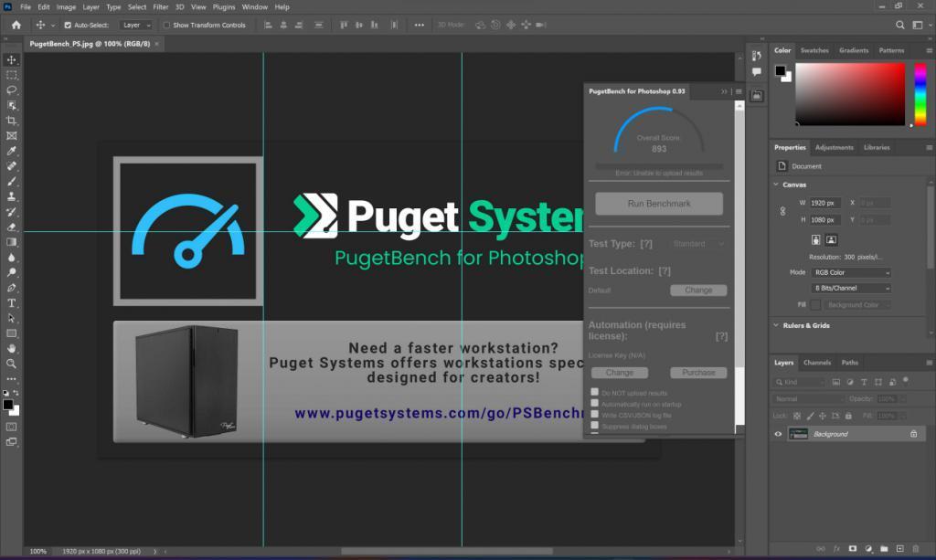
Task: Select the Object Selection tool
Action: [x=11, y=106]
